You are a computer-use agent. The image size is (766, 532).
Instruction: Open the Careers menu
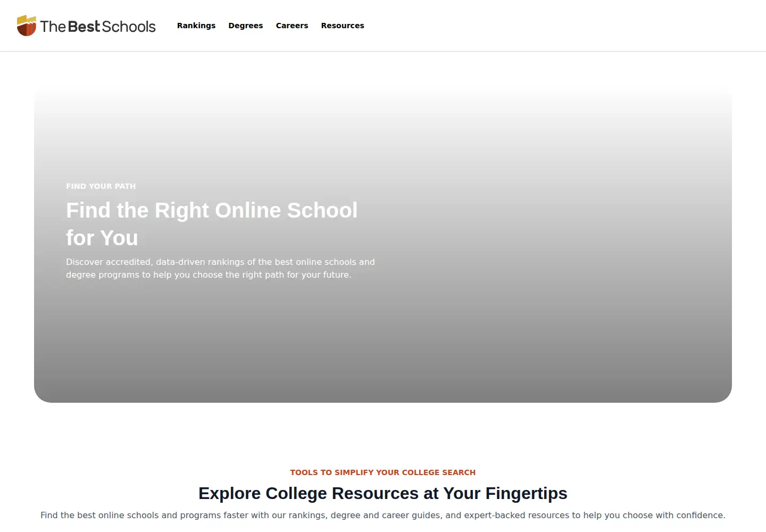(292, 26)
